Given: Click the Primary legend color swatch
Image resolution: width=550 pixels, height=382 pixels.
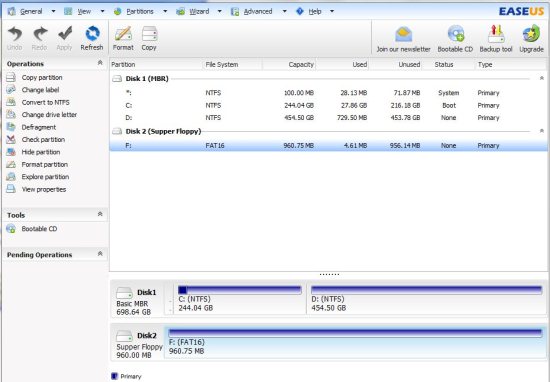Looking at the screenshot, I should [114, 376].
